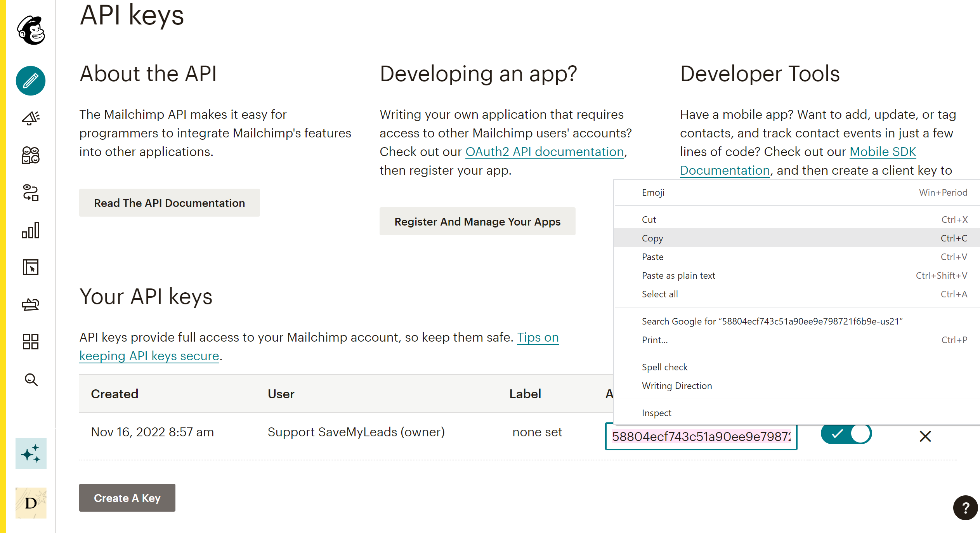Click the 'Developer Tools' heading

pyautogui.click(x=760, y=74)
